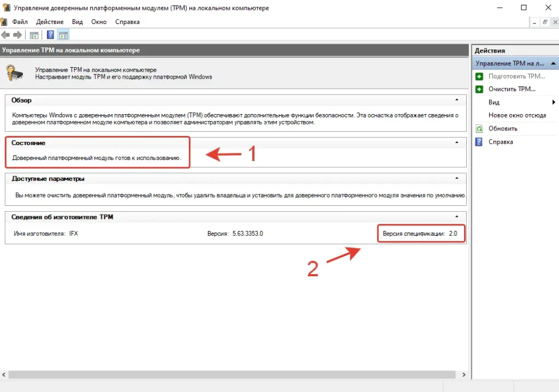Open the Файл menu
Image resolution: width=559 pixels, height=392 pixels.
pos(20,22)
